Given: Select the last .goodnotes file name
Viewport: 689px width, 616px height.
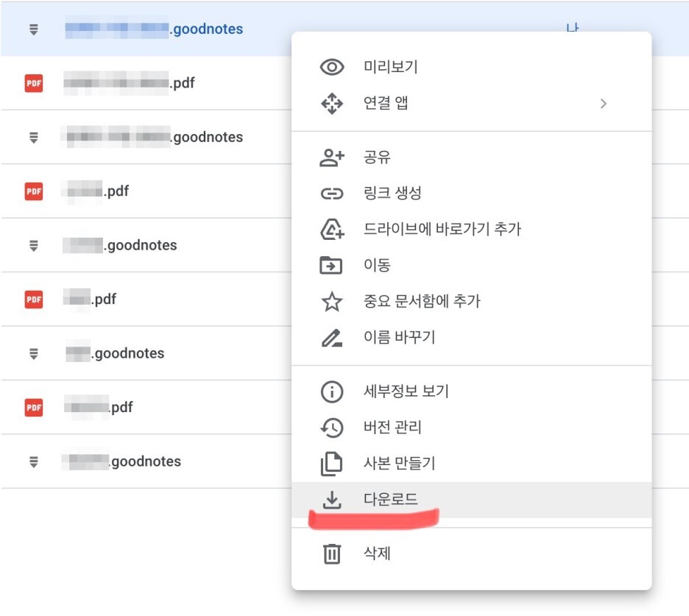Looking at the screenshot, I should (122, 461).
